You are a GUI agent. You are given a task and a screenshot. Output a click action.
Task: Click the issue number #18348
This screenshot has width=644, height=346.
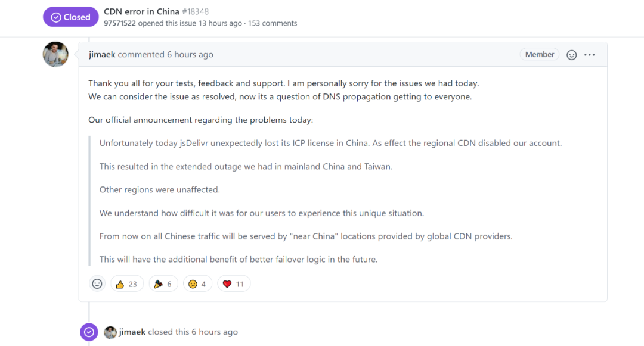(196, 11)
